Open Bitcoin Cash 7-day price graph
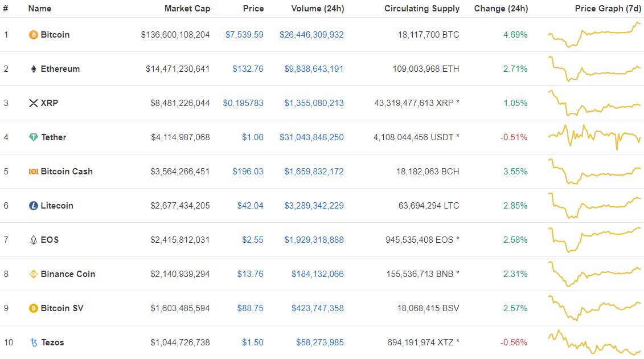Image resolution: width=644 pixels, height=359 pixels. tap(594, 171)
